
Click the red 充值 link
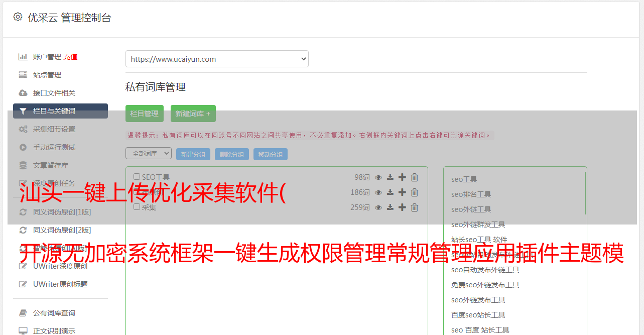(70, 57)
